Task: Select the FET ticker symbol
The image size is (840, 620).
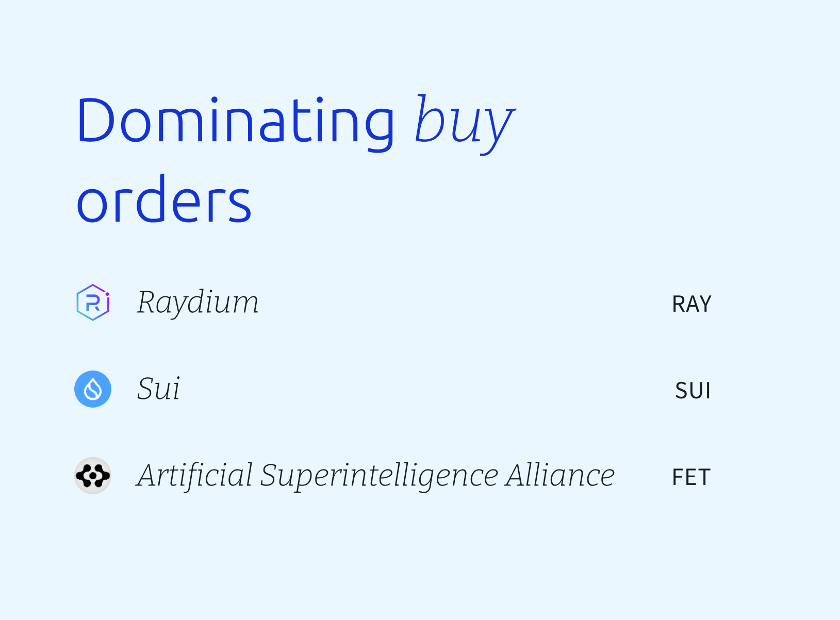Action: [x=691, y=477]
